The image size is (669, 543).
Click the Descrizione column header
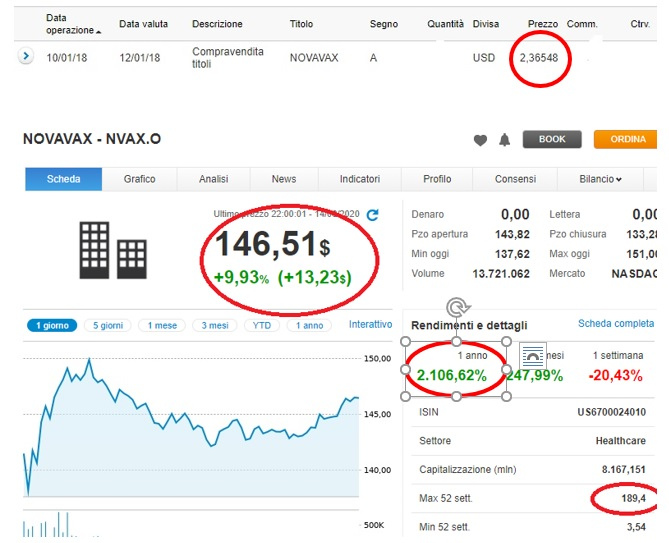coord(217,24)
